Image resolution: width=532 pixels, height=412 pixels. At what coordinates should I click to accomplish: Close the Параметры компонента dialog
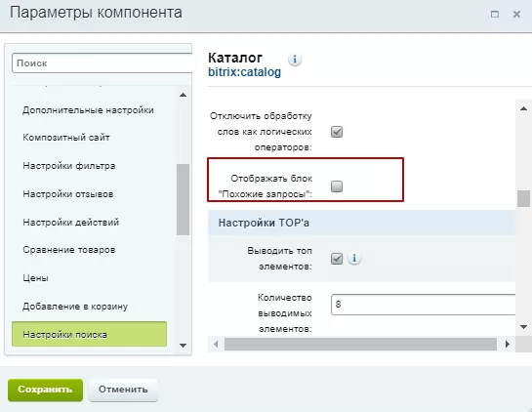[516, 15]
